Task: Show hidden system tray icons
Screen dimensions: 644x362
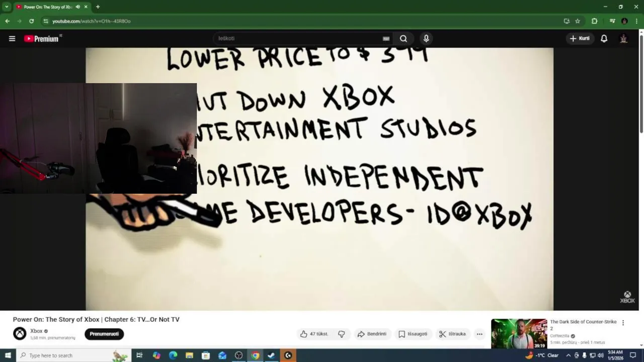Action: pos(569,355)
